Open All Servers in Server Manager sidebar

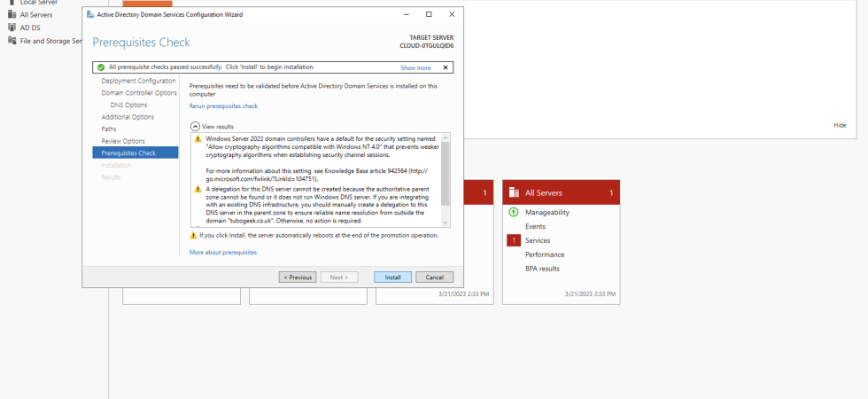pos(36,15)
